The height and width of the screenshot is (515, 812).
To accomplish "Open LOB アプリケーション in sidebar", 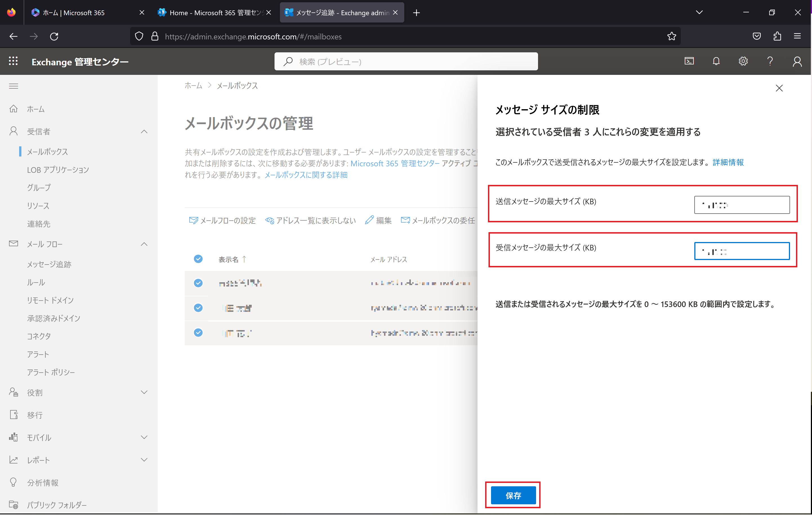I will [x=58, y=170].
